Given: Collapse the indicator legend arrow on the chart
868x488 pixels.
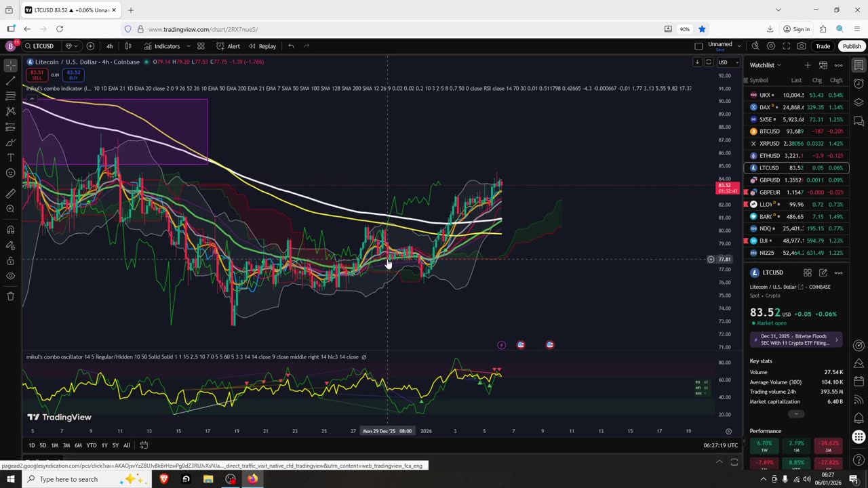Looking at the screenshot, I should (x=31, y=99).
